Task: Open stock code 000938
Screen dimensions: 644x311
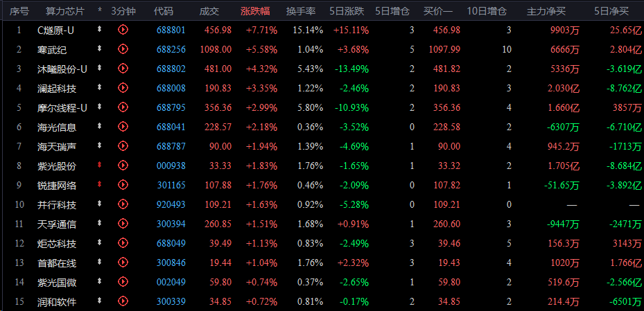Action: (x=171, y=166)
